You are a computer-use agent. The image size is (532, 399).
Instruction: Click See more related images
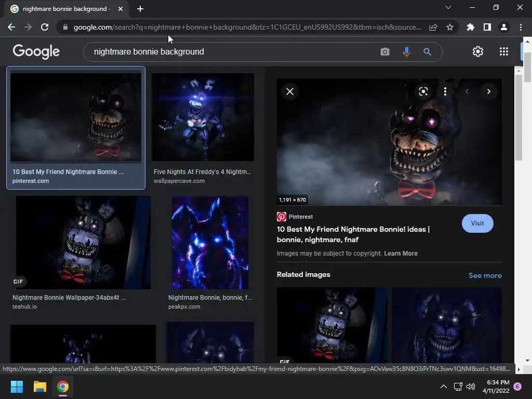485,275
